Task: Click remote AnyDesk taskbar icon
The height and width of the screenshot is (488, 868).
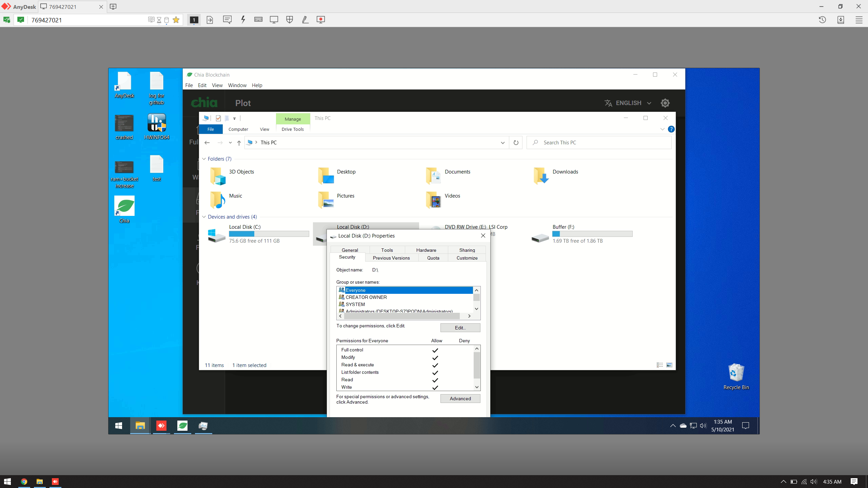Action: [161, 426]
